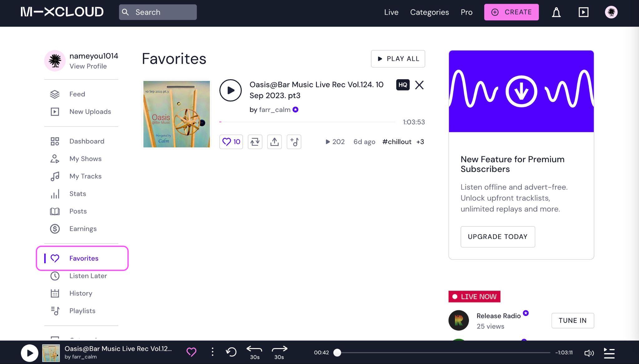This screenshot has height=364, width=639.
Task: Open Playlists in sidebar
Action: click(82, 311)
